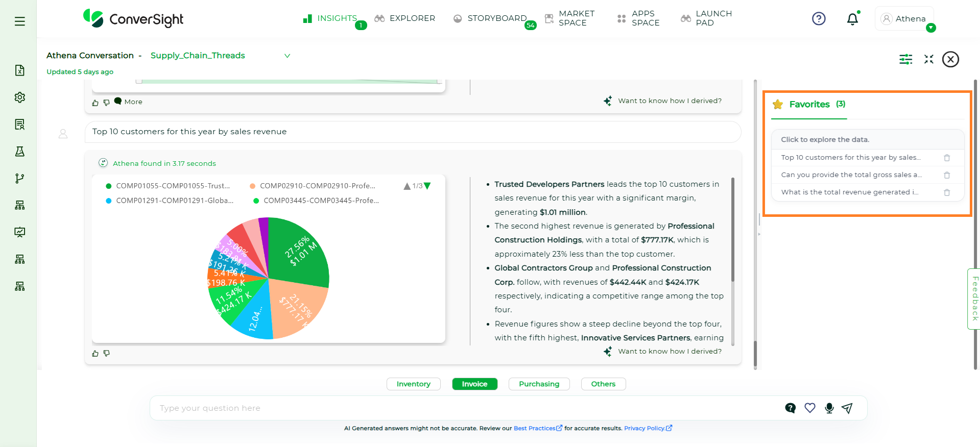The image size is (980, 447).
Task: Click the question help bubble icon
Action: point(790,408)
